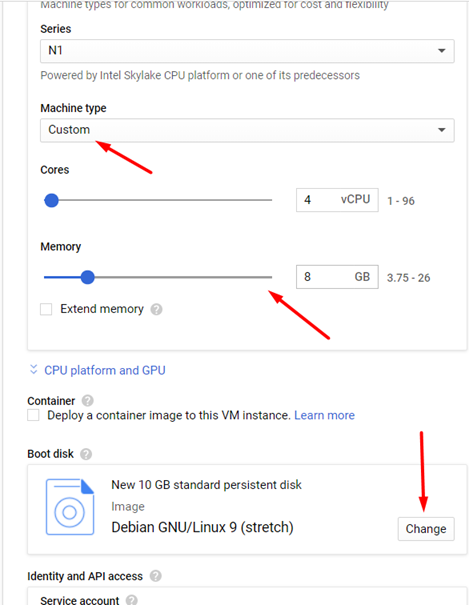Click the Debian GNU/Linux 9 image name
This screenshot has height=605, width=469.
tap(202, 527)
